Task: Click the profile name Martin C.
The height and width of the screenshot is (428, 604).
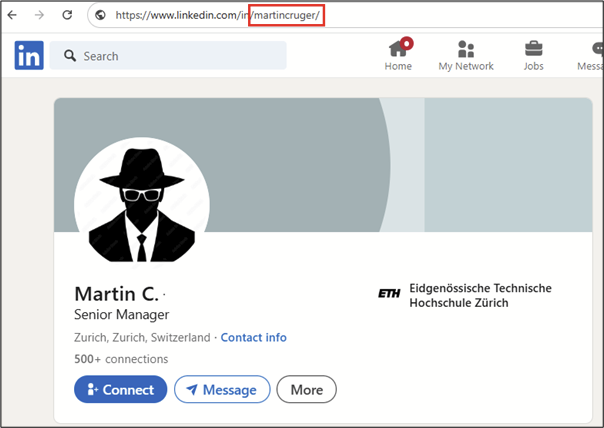Action: click(116, 294)
